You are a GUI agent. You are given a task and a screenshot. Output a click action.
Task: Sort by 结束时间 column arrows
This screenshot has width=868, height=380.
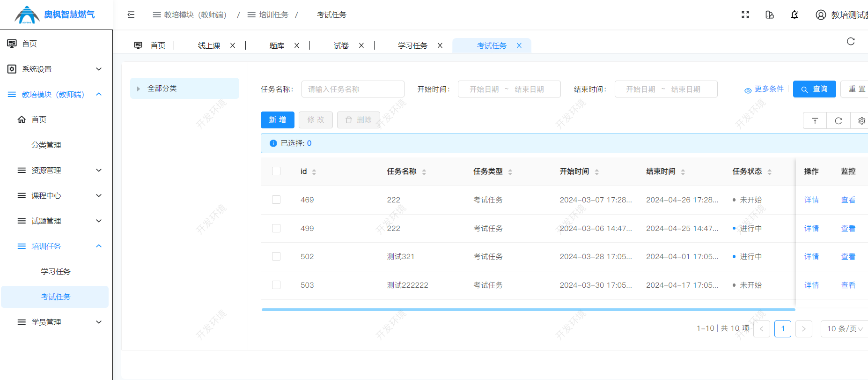(683, 172)
